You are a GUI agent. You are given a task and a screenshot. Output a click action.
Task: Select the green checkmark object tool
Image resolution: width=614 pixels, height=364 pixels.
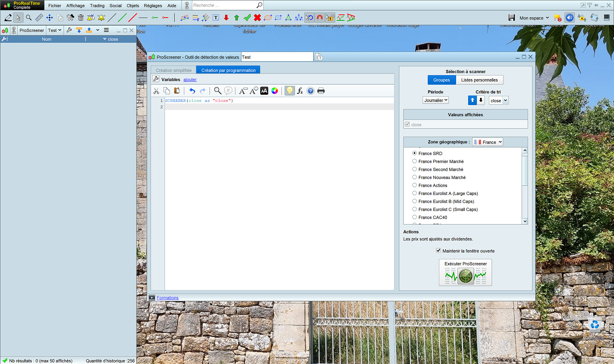(247, 18)
